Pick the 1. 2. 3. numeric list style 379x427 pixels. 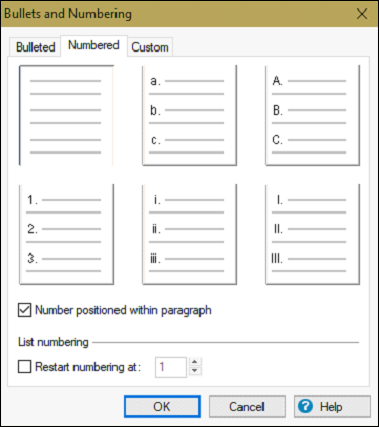coord(66,234)
